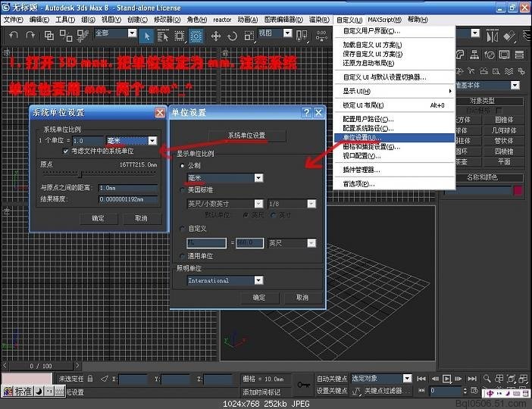Go to the start frame
The width and height of the screenshot is (532, 409).
tap(421, 379)
